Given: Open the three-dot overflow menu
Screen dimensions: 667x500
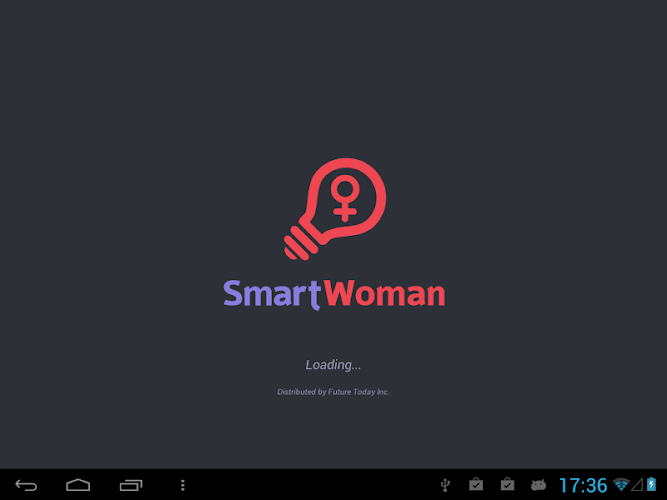Looking at the screenshot, I should click(182, 485).
